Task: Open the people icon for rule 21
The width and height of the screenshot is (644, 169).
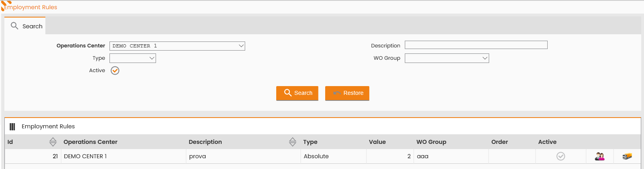Action: pos(599,156)
